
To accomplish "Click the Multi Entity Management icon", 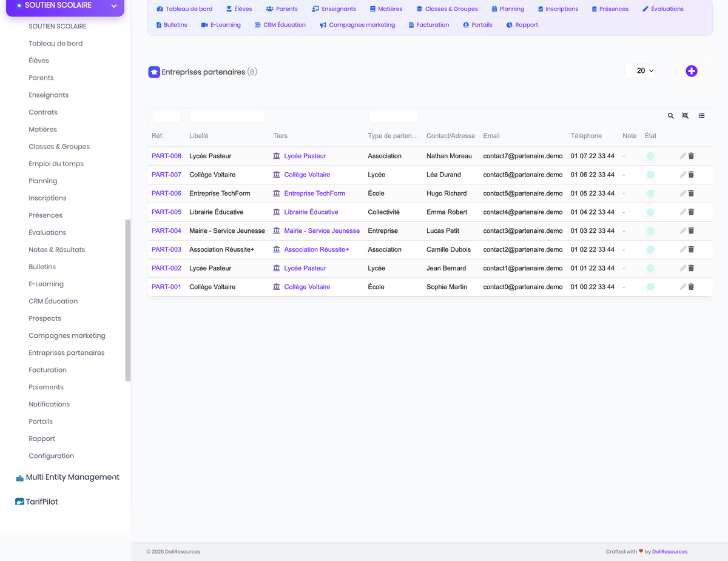I will coord(19,478).
